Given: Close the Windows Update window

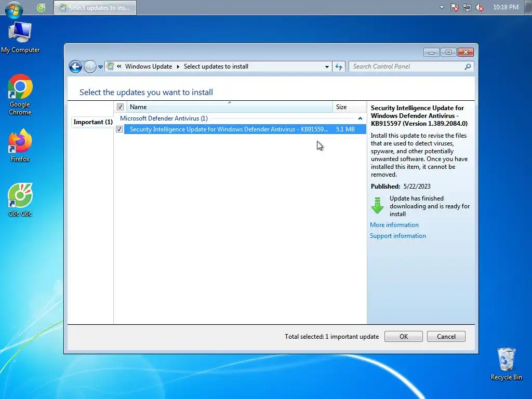Looking at the screenshot, I should click(465, 52).
